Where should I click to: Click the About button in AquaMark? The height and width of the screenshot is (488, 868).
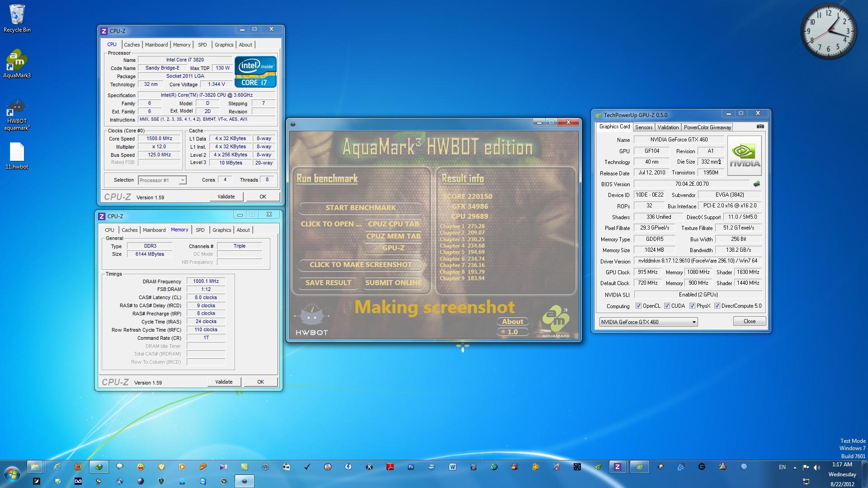point(513,322)
